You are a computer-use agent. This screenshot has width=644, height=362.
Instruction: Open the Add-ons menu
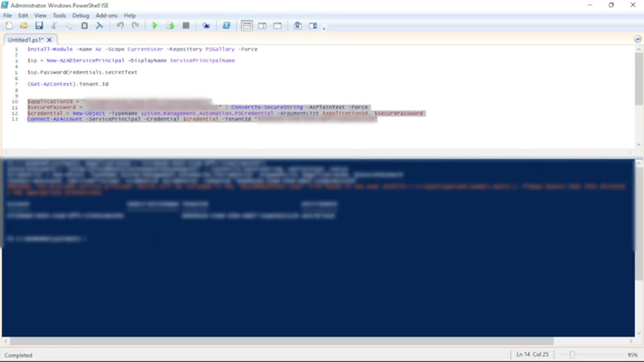click(106, 16)
